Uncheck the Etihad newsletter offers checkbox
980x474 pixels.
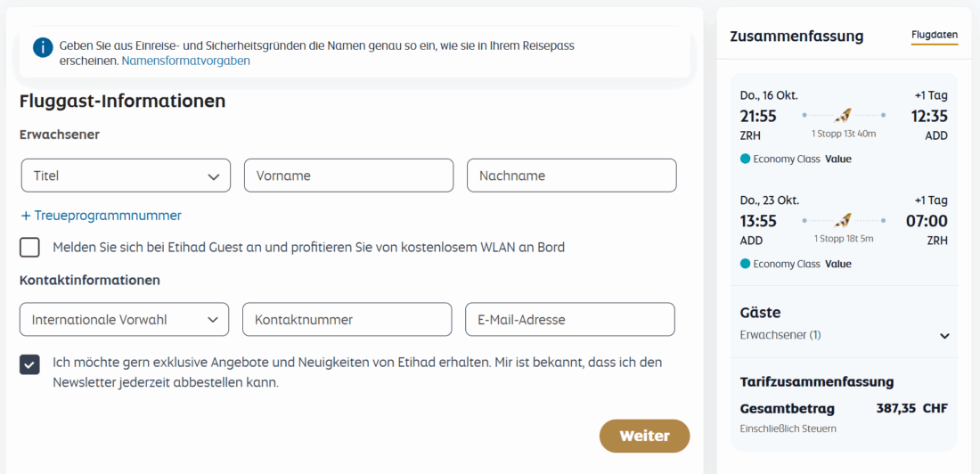30,364
